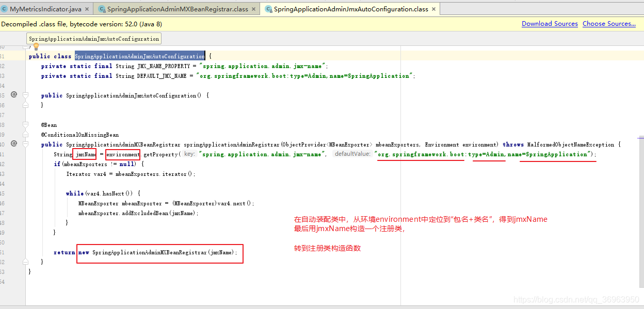Click the 'defaultValue:' parameter hint
This screenshot has width=644, height=309.
coord(352,154)
